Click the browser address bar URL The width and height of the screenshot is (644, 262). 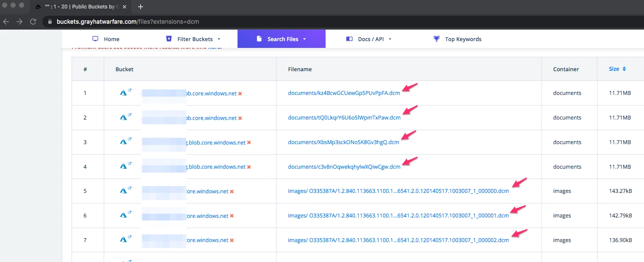pyautogui.click(x=128, y=22)
